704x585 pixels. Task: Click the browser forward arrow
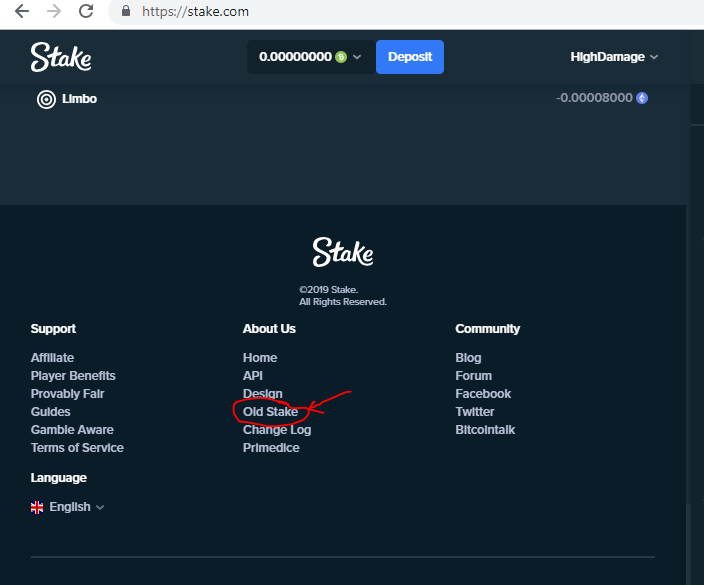coord(54,11)
